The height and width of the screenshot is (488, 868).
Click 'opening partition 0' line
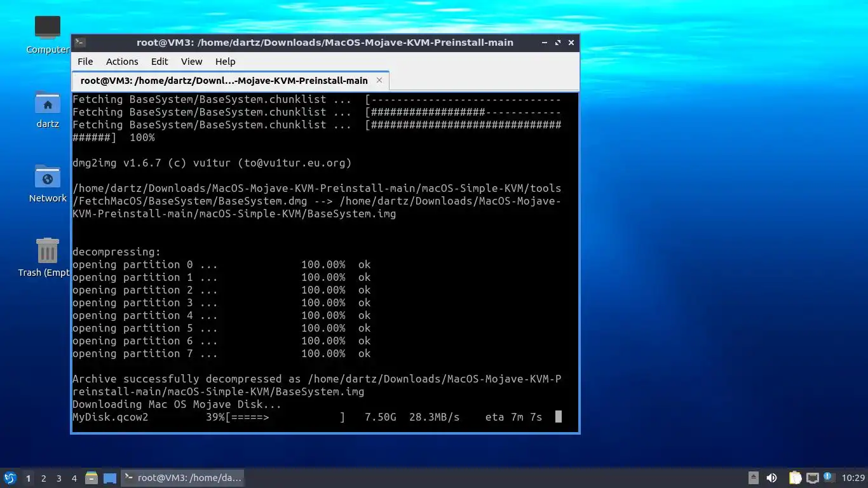(221, 265)
